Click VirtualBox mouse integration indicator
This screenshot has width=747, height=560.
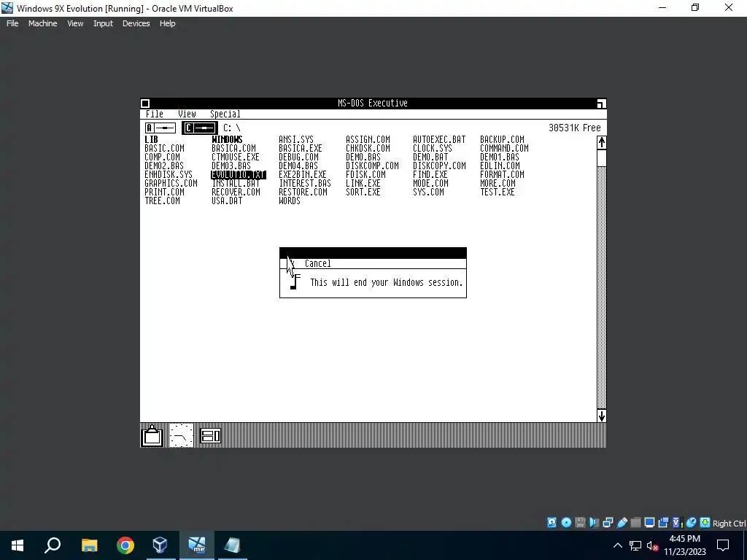[692, 523]
